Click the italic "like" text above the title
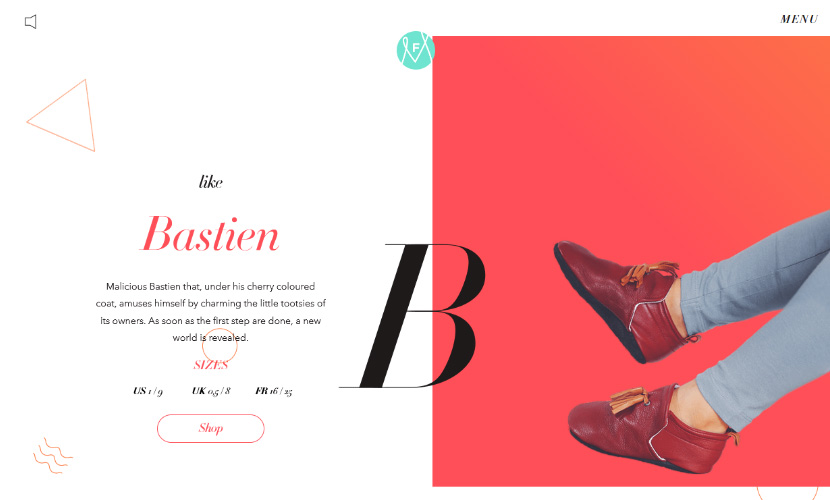 click(211, 182)
